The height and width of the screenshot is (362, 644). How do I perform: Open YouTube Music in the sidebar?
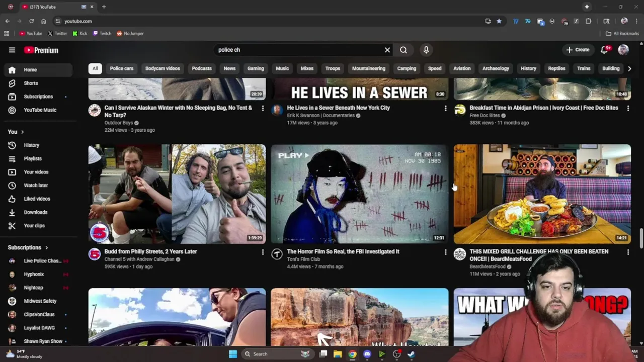[x=38, y=110]
